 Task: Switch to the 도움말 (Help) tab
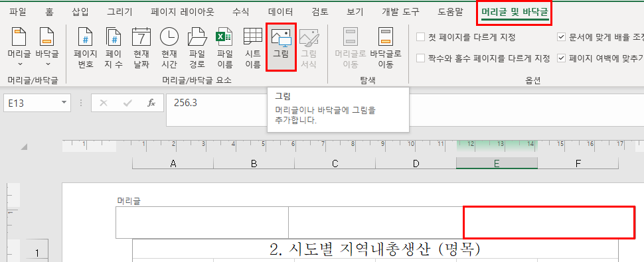[x=450, y=12]
